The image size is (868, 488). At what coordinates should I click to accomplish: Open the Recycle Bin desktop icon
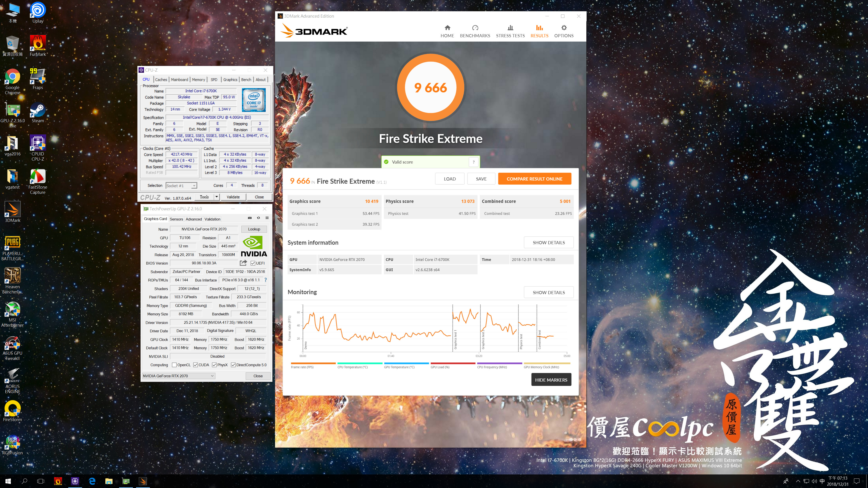click(x=12, y=46)
